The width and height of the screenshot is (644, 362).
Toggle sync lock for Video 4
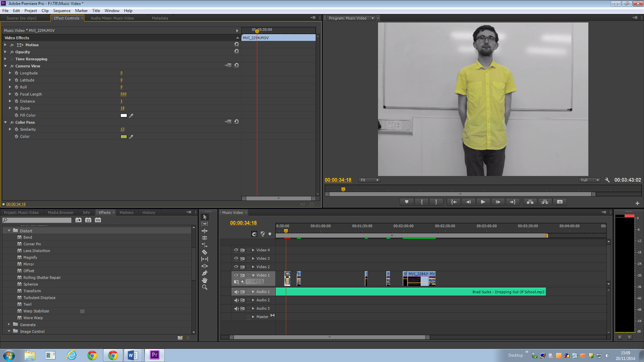point(243,250)
